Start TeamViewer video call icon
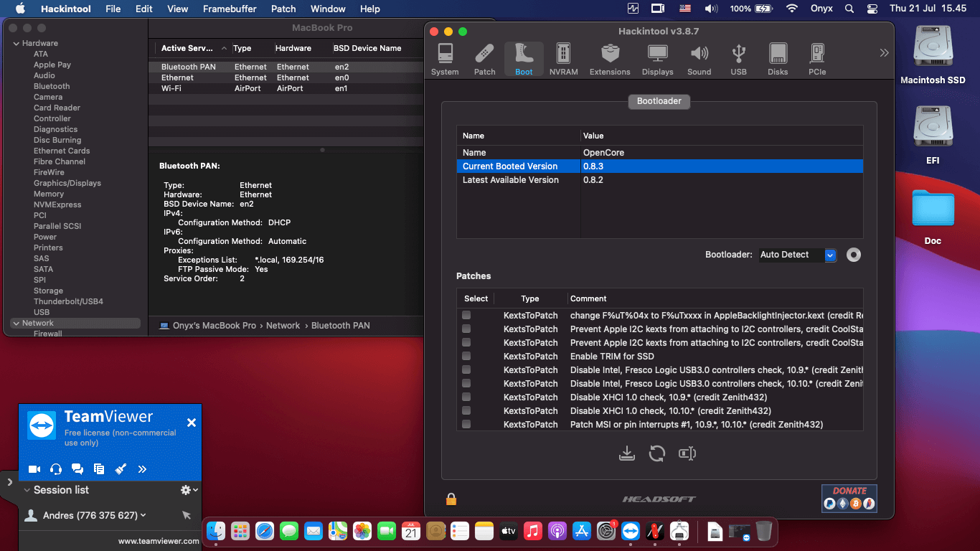980x551 pixels. pyautogui.click(x=34, y=469)
